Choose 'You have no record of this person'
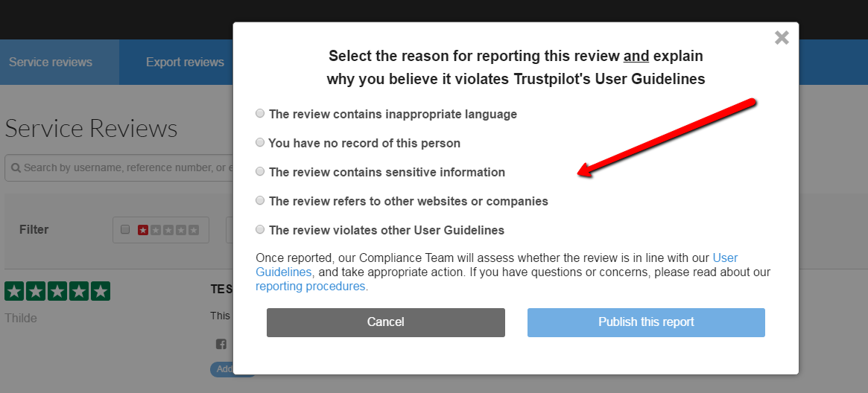The height and width of the screenshot is (393, 868). click(259, 143)
